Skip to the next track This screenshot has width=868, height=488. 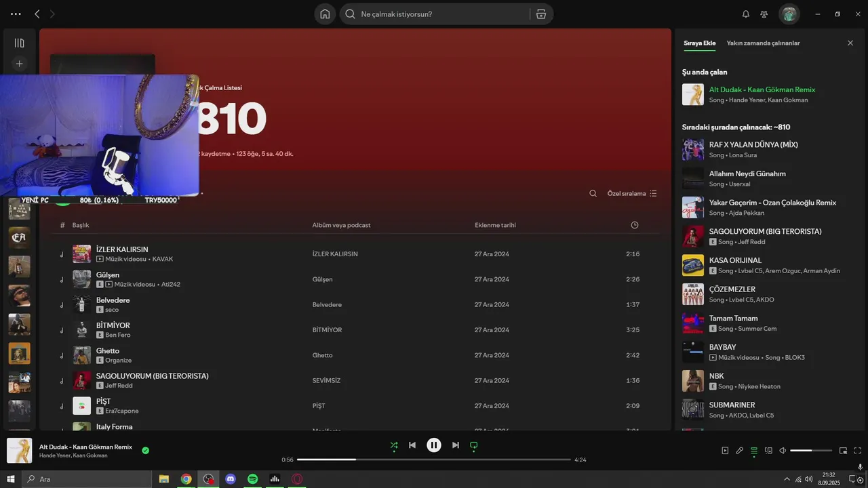(x=456, y=445)
